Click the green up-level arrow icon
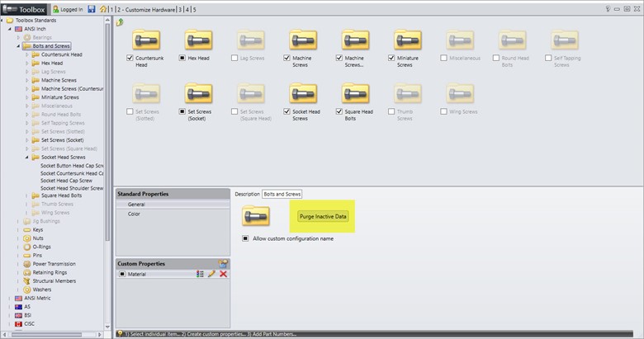Image resolution: width=644 pixels, height=339 pixels. (121, 22)
